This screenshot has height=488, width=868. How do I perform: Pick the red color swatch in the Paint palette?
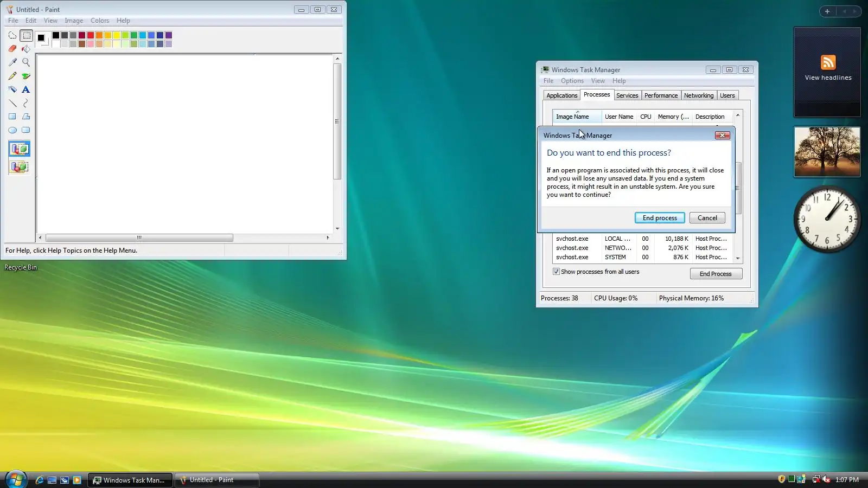click(x=91, y=35)
